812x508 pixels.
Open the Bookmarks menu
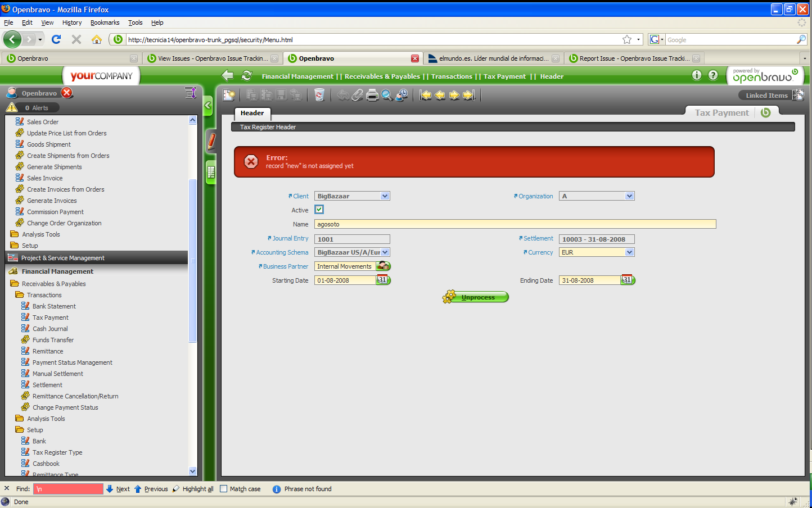point(105,22)
